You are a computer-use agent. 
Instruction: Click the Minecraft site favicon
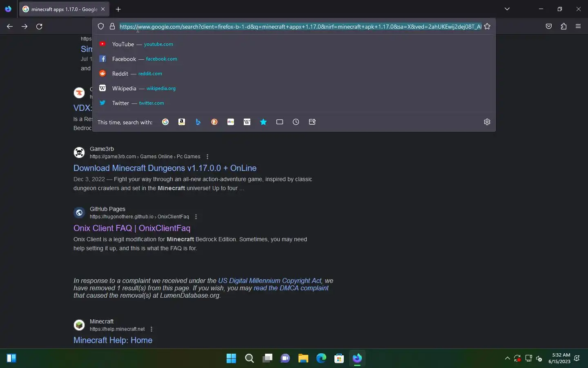click(79, 325)
